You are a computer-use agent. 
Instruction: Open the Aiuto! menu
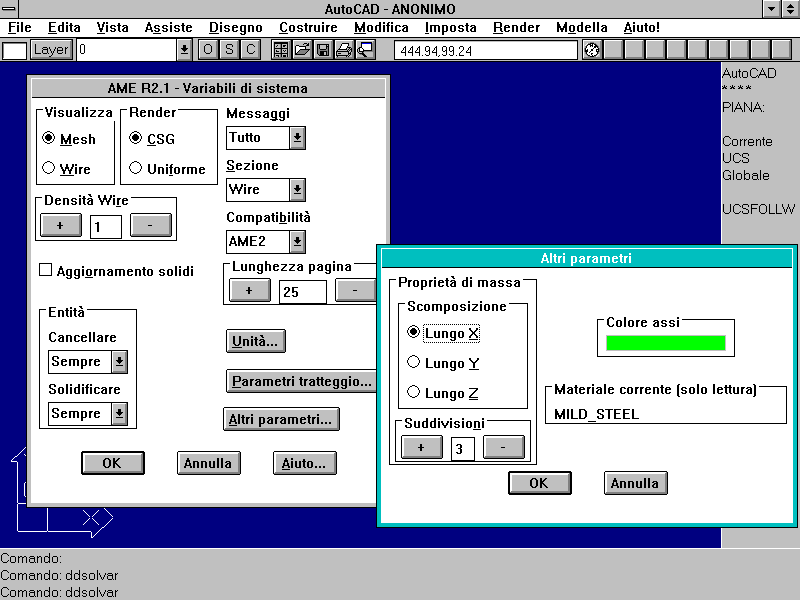pos(641,28)
